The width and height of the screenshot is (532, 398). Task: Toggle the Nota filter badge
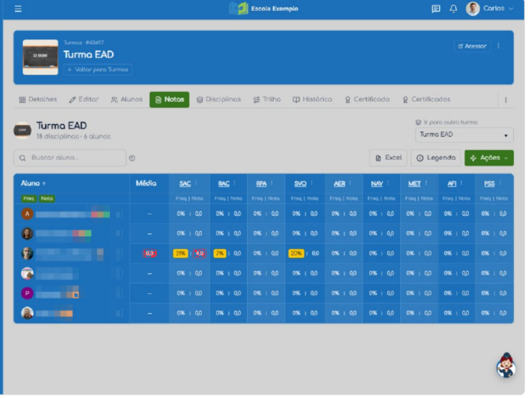[x=47, y=199]
